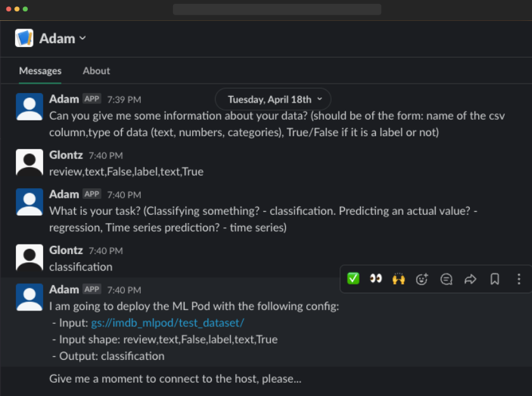Open Adam's avatar on the deploy message
The height and width of the screenshot is (396, 532).
click(29, 297)
